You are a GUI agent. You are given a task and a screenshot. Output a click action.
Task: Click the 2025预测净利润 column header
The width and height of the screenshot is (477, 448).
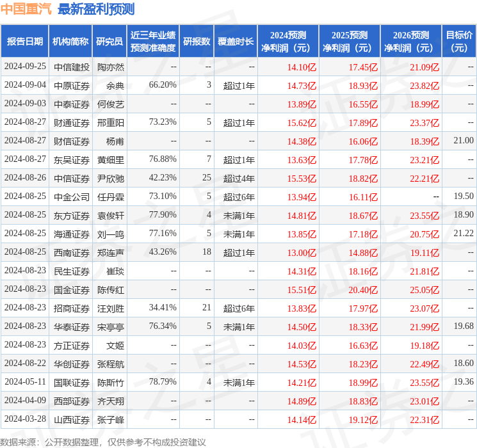tap(350, 42)
